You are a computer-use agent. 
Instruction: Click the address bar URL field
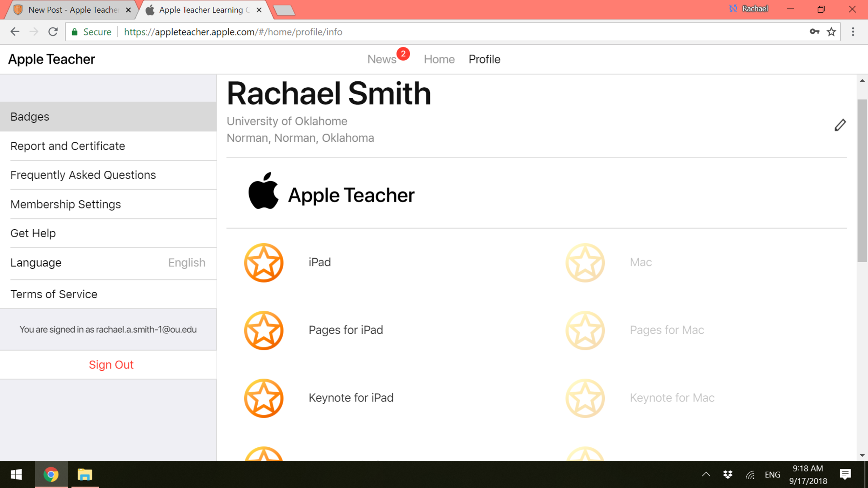tap(424, 32)
